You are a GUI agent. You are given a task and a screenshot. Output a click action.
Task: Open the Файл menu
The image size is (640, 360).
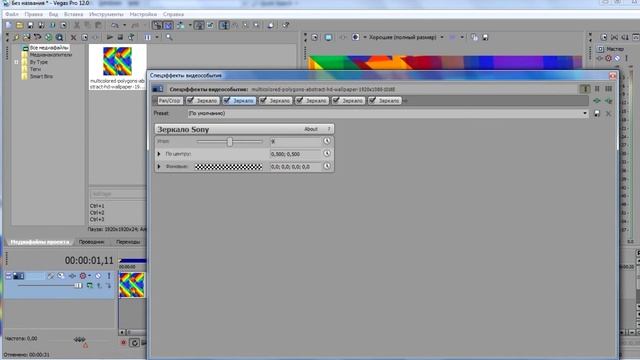pos(12,14)
